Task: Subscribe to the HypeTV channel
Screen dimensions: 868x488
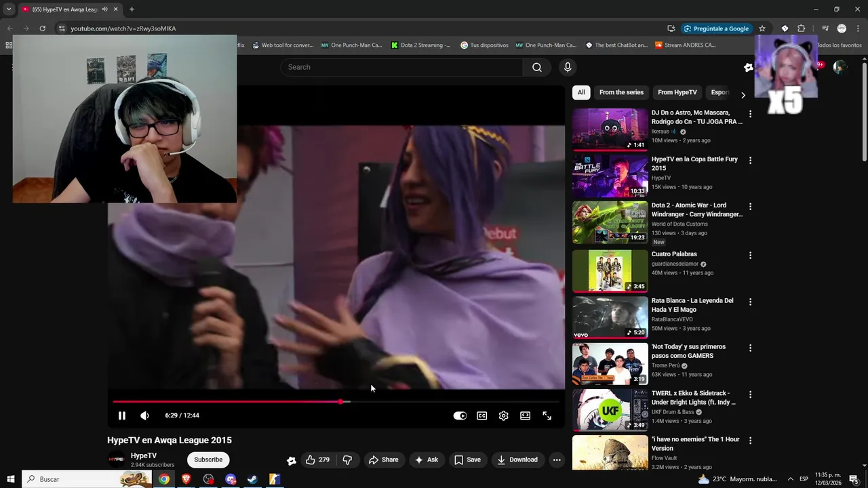Action: click(x=208, y=460)
